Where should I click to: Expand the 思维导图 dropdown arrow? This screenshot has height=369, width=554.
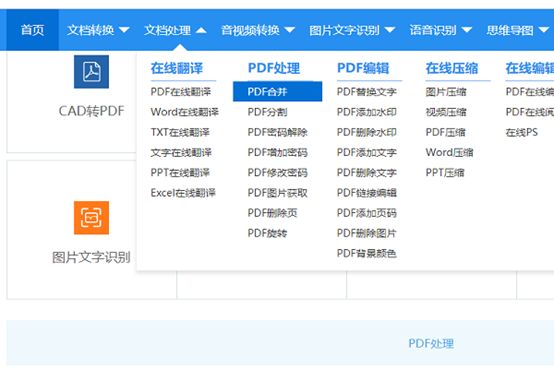pos(544,30)
